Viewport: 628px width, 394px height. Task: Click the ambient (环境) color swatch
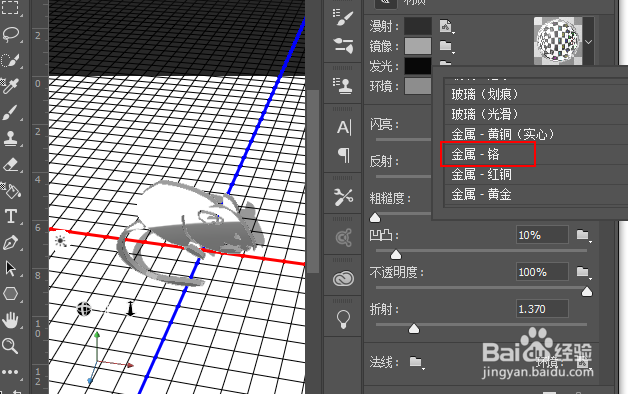click(418, 86)
